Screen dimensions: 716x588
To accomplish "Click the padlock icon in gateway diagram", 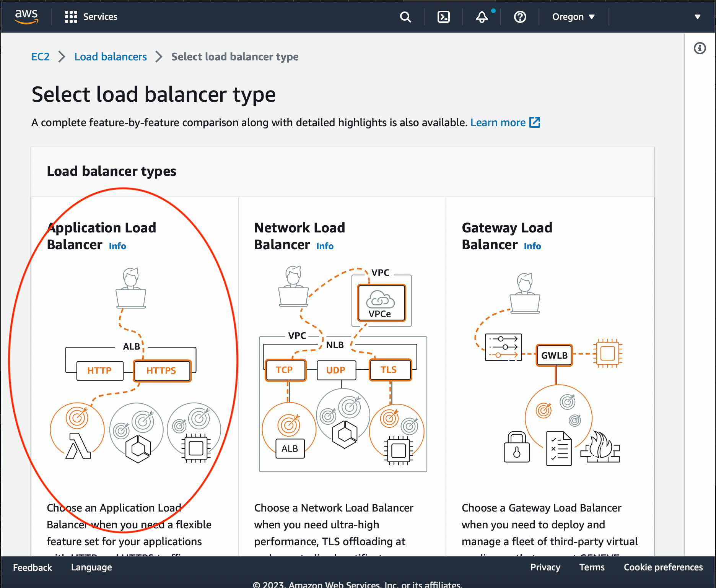I will point(517,447).
